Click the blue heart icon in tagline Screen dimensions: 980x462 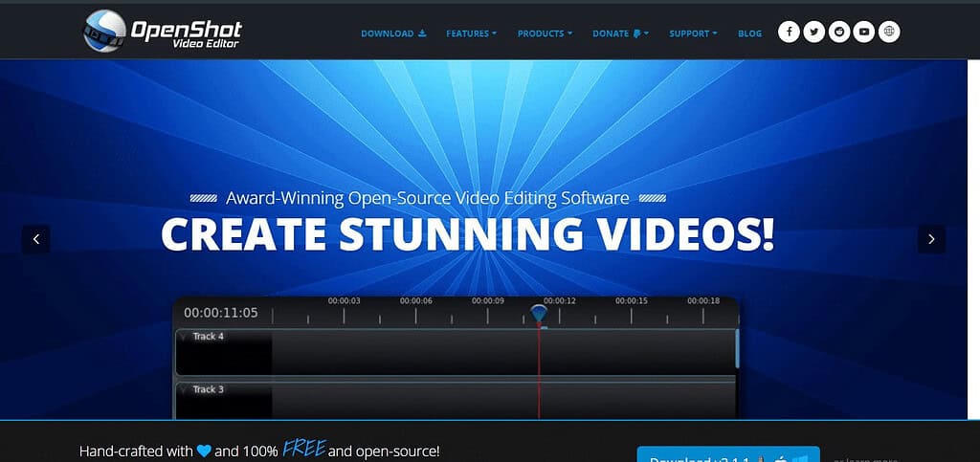coord(204,451)
